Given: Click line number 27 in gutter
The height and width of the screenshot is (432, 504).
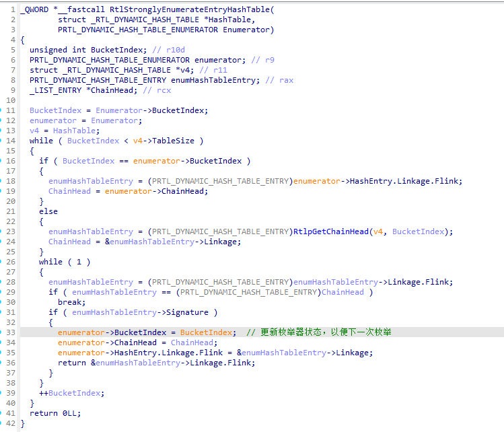Looking at the screenshot, I should tap(11, 272).
